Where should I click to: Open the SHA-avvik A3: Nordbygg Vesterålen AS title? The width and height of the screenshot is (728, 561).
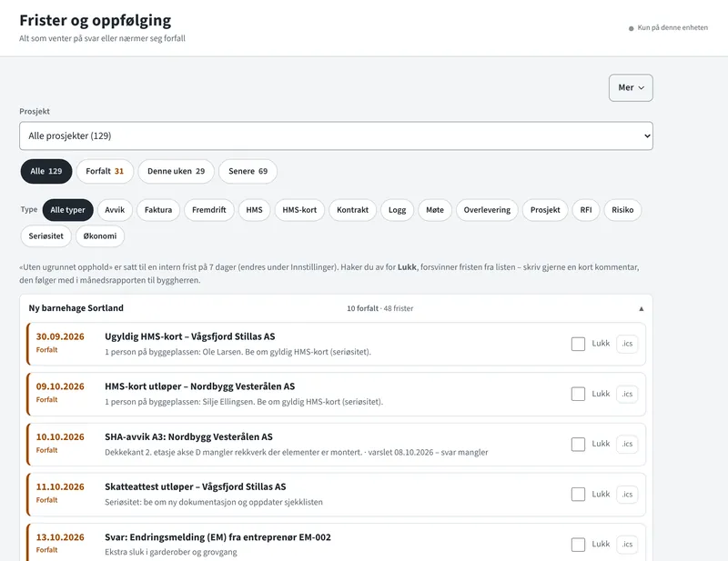pyautogui.click(x=188, y=437)
